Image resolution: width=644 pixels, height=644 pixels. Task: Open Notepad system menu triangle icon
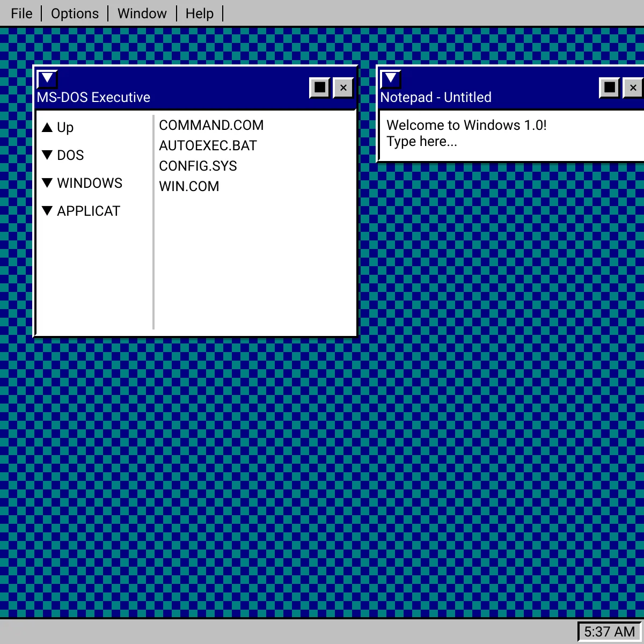tap(391, 79)
